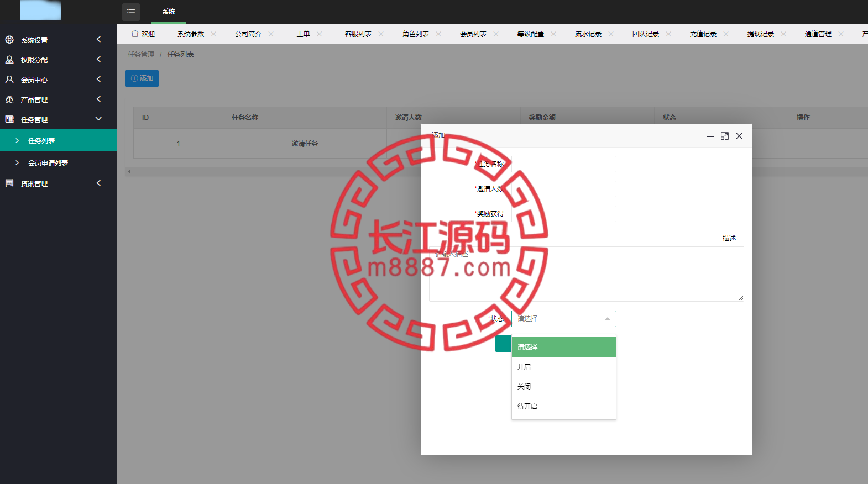The height and width of the screenshot is (484, 868).
Task: Click the 任务管理 sidebar icon
Action: [x=9, y=119]
